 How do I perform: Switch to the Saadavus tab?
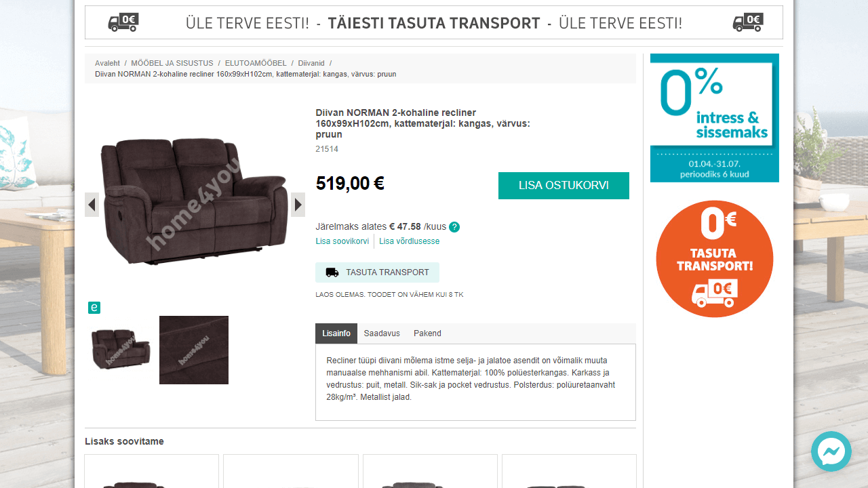click(x=382, y=333)
